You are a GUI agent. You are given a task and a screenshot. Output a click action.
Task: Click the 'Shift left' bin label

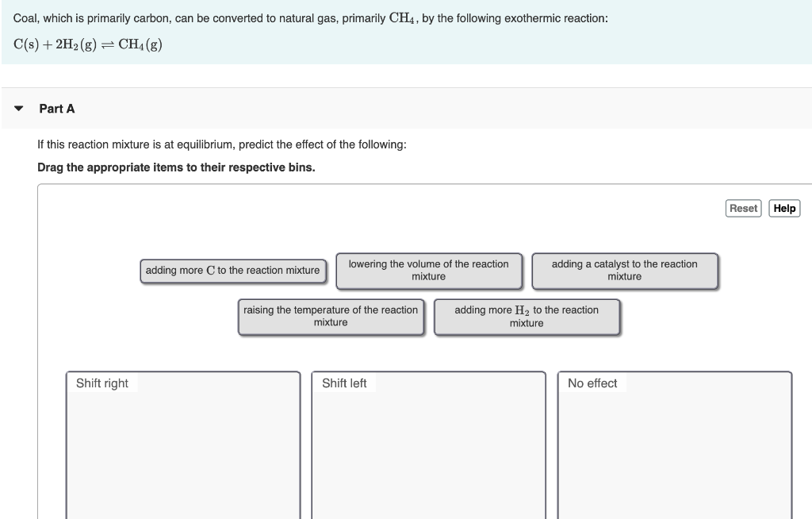coord(344,383)
